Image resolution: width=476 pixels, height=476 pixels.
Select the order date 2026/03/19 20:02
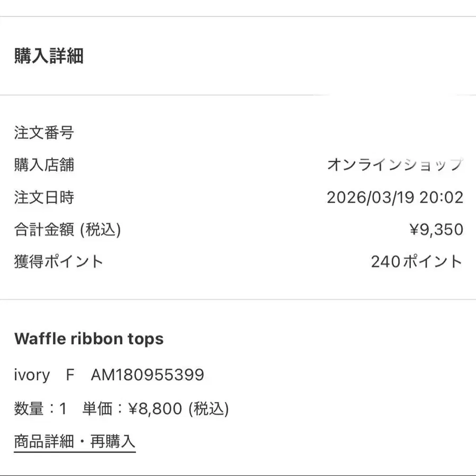pos(395,197)
